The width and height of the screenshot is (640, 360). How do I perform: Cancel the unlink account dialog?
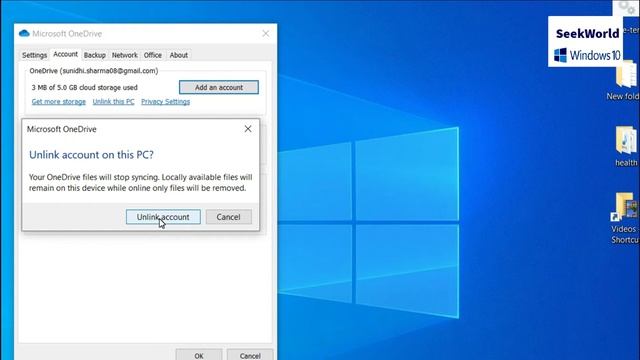tap(229, 217)
